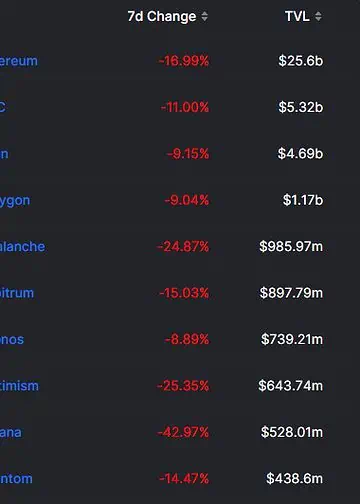The image size is (360, 504).
Task: Open the Optimism chain link
Action: coord(19,386)
